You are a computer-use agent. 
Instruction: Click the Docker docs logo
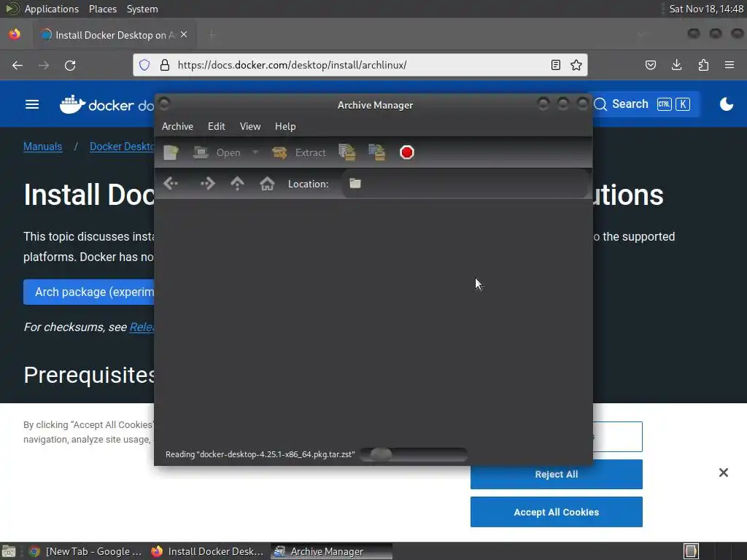coord(107,104)
